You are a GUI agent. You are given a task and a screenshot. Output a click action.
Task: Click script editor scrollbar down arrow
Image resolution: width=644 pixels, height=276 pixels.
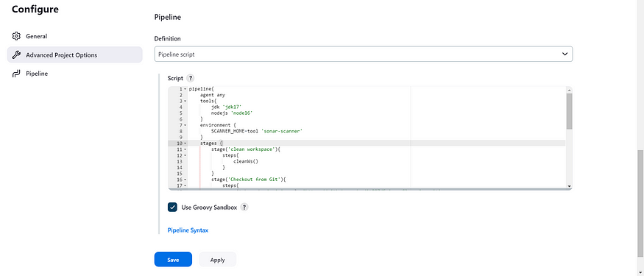pos(569,186)
